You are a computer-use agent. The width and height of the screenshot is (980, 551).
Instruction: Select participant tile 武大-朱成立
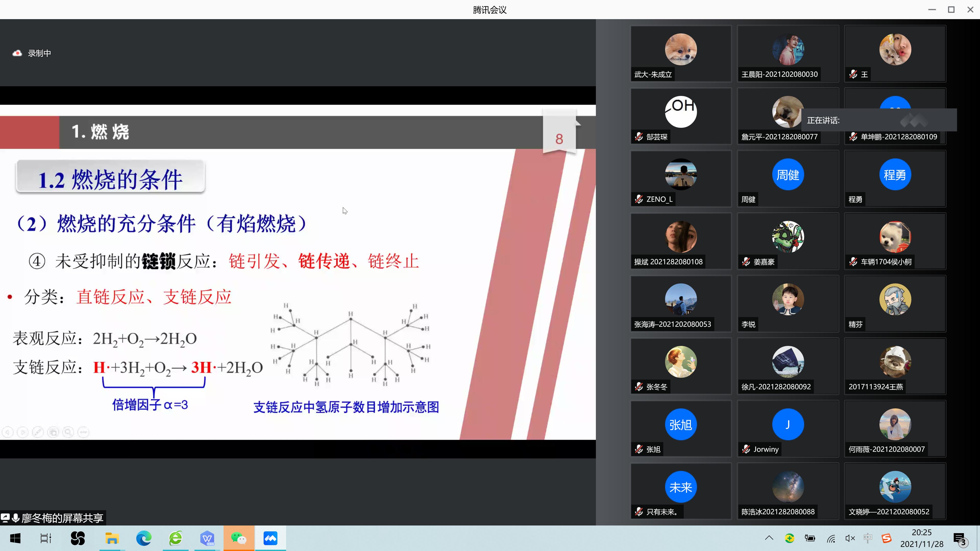click(x=681, y=53)
